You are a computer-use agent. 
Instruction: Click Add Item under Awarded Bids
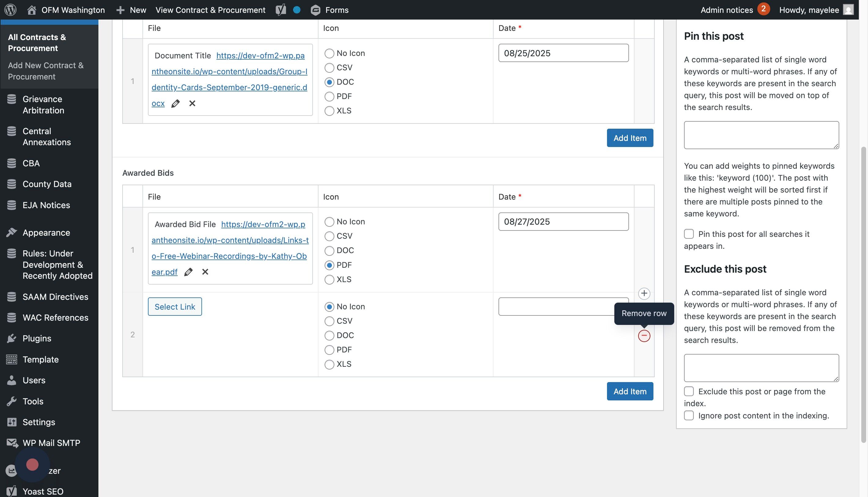629,391
